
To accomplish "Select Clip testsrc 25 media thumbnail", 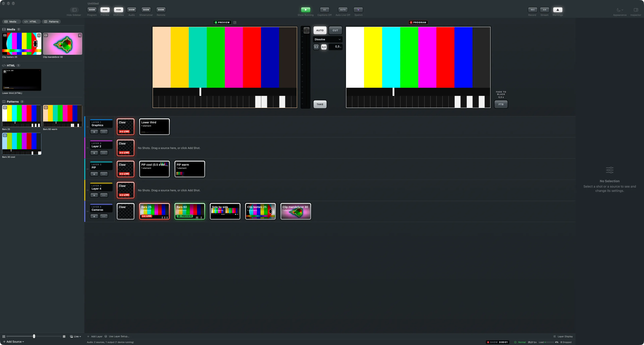I will tap(22, 44).
